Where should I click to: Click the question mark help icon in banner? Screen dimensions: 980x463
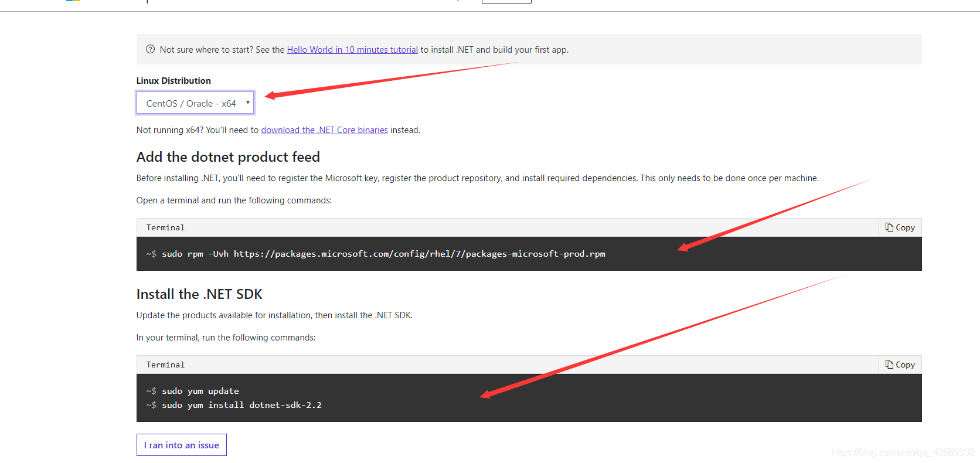coord(151,49)
